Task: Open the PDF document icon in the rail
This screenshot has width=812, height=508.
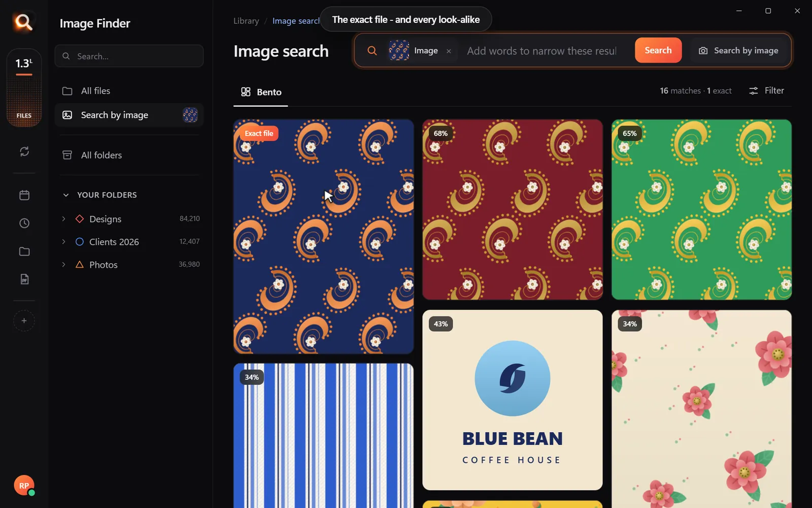Action: pyautogui.click(x=24, y=279)
